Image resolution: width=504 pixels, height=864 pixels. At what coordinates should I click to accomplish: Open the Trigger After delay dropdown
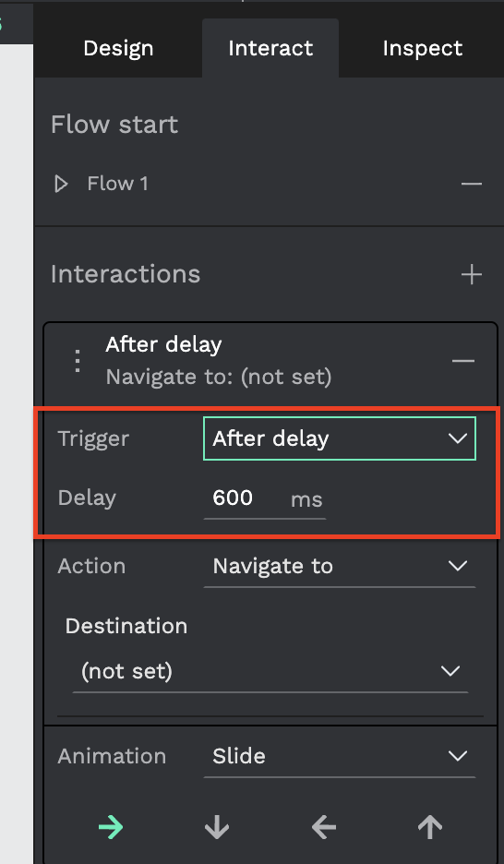click(340, 438)
